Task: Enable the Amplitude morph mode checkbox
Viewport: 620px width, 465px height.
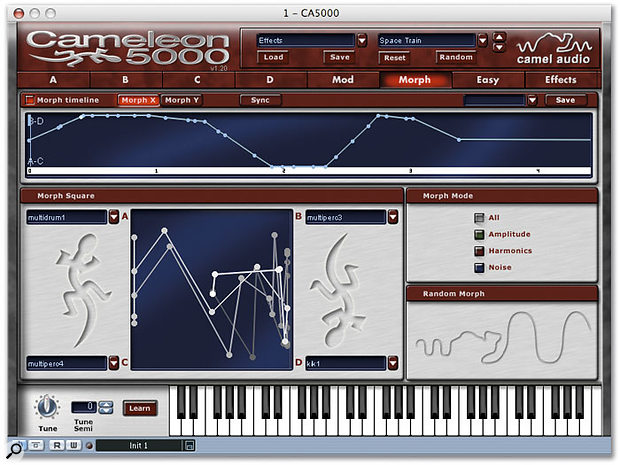Action: click(x=479, y=234)
